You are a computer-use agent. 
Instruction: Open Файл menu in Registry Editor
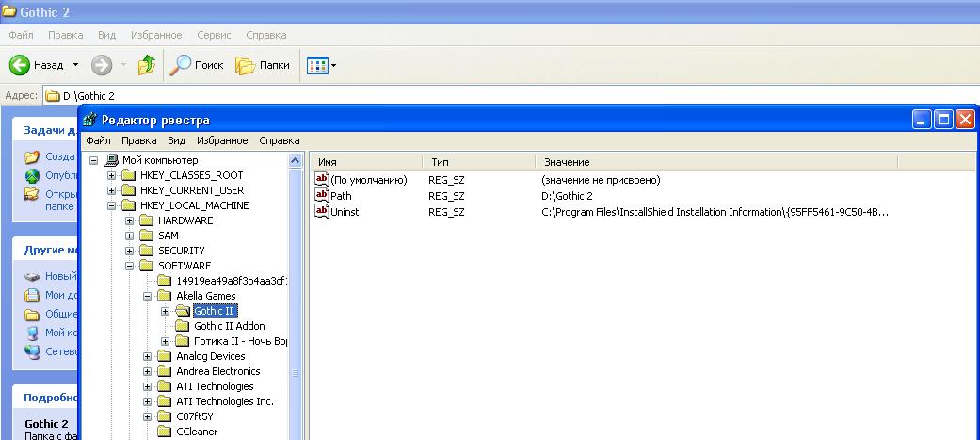(98, 140)
